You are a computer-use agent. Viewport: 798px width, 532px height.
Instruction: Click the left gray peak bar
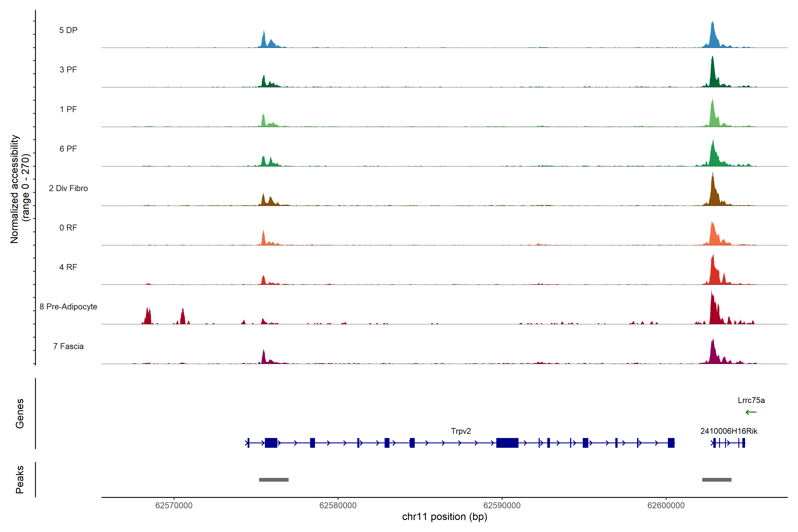[274, 480]
